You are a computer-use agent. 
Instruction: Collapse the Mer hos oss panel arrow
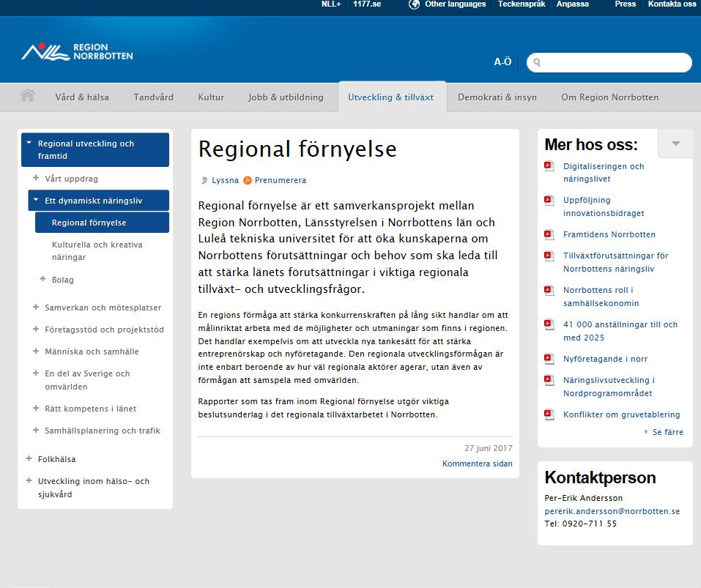click(675, 144)
